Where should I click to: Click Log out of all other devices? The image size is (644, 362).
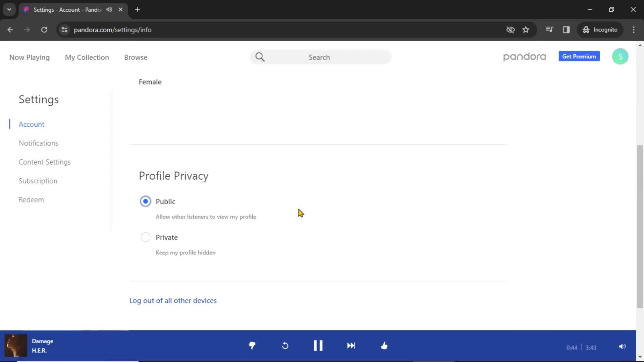pyautogui.click(x=173, y=301)
